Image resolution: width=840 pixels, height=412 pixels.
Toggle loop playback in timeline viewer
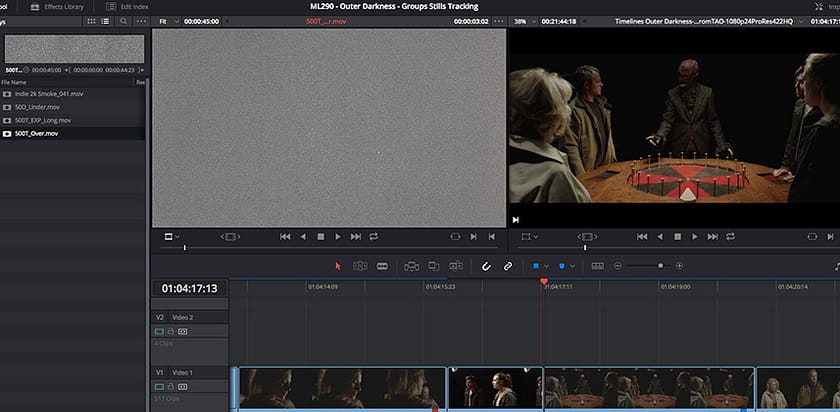[x=730, y=236]
